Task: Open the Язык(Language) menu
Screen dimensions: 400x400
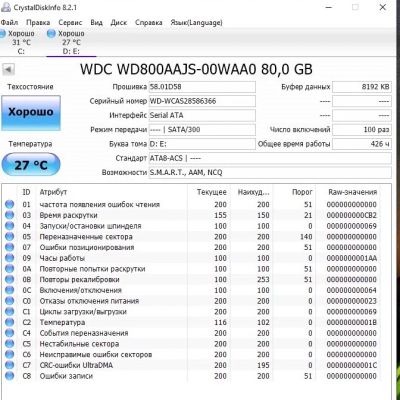Action: point(196,23)
